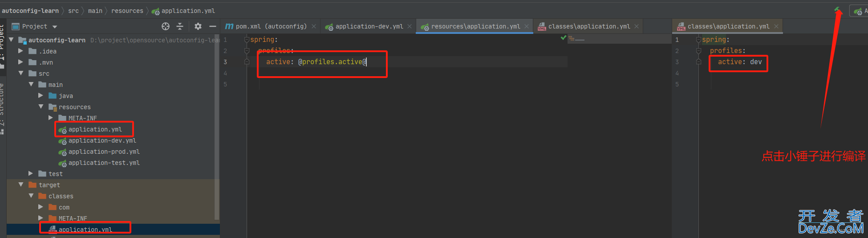The image size is (868, 238).
Task: Click the orange target folder icon
Action: pyautogui.click(x=32, y=185)
